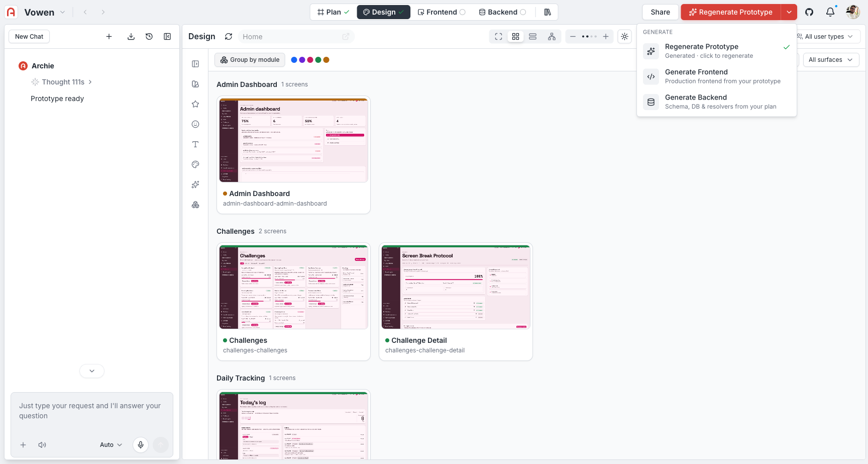Open the color palette icon in sidebar
This screenshot has width=868, height=464.
pyautogui.click(x=195, y=164)
